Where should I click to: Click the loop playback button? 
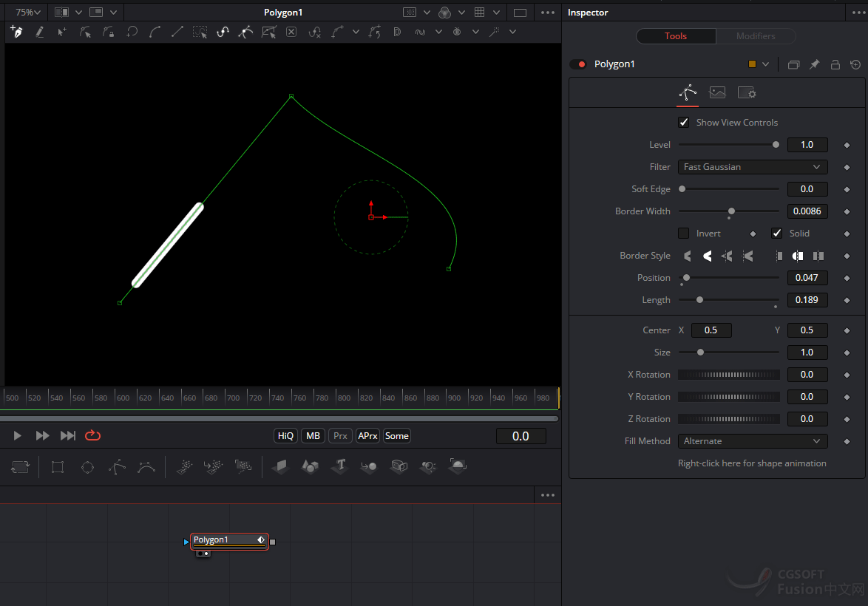pyautogui.click(x=92, y=436)
